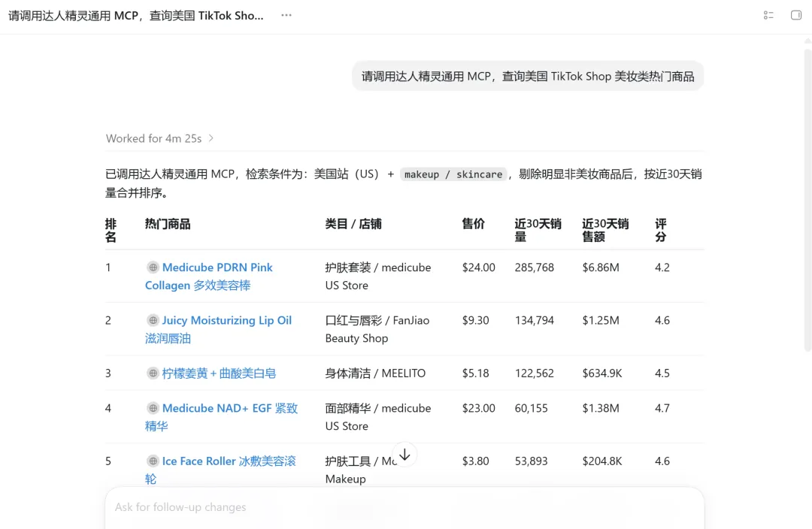Click the conversation title at top
This screenshot has width=812, height=529.
click(135, 16)
